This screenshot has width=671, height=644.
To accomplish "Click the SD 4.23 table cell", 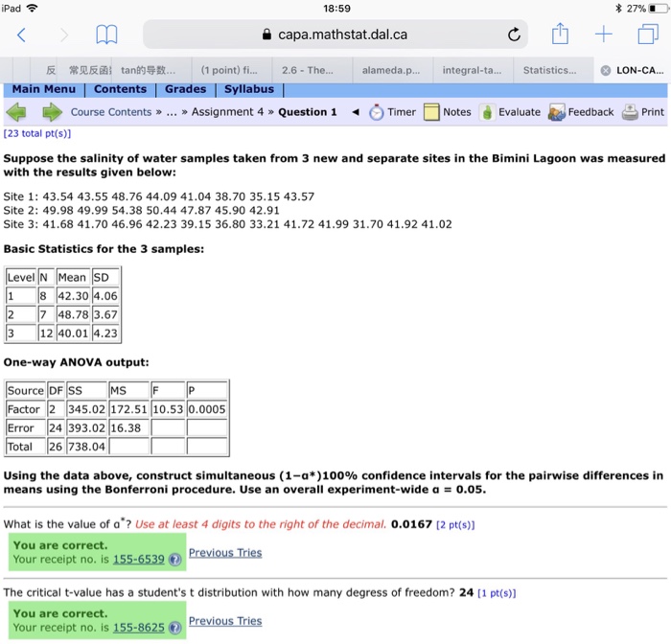I will tap(105, 333).
